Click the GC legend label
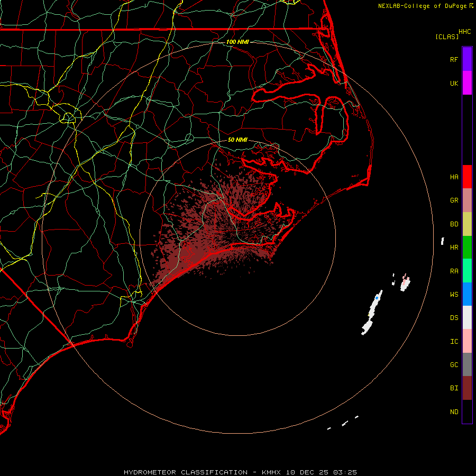 click(x=454, y=364)
